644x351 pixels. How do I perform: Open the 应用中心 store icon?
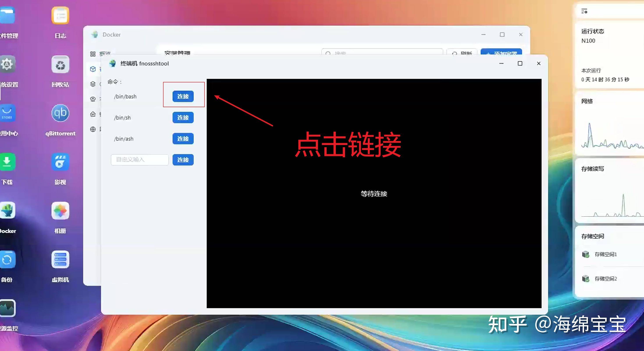pos(7,113)
